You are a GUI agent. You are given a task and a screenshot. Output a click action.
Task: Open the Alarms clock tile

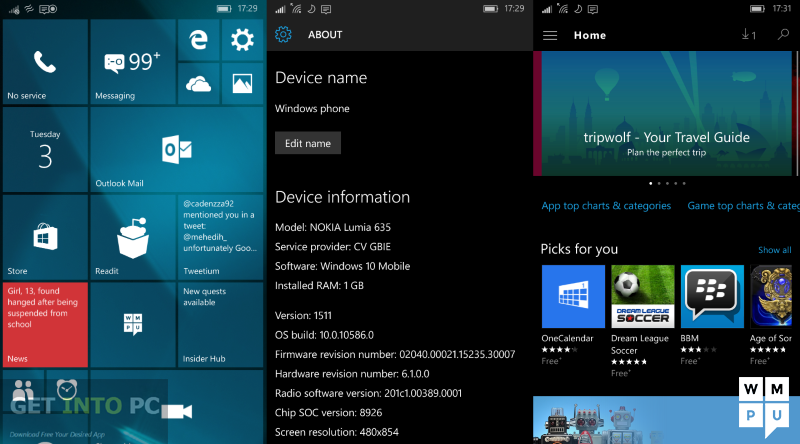[x=67, y=390]
